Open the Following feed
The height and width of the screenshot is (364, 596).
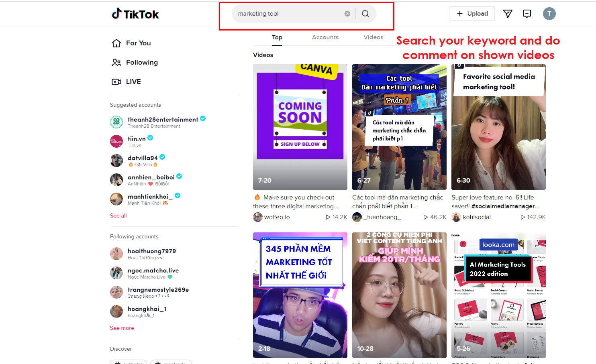click(x=142, y=62)
